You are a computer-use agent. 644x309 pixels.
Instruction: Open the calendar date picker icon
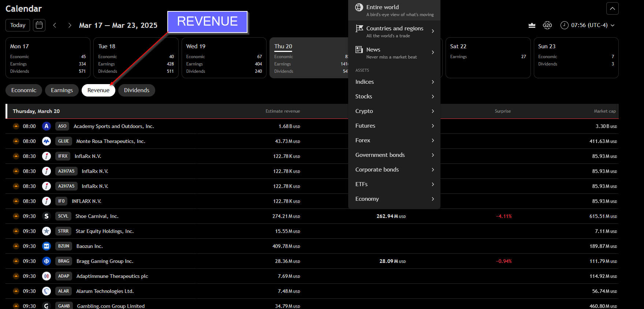point(39,25)
